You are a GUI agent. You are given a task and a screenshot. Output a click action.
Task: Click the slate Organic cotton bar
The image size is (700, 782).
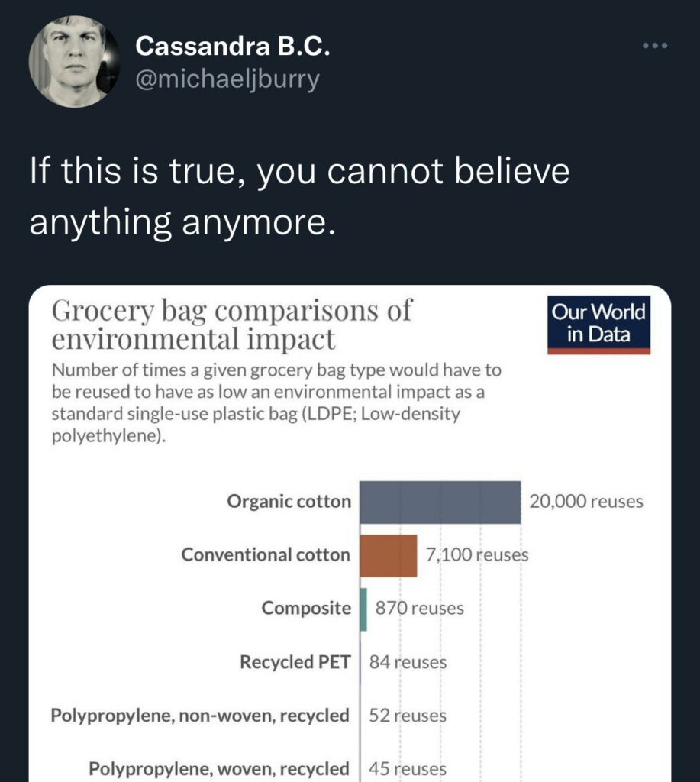pos(440,502)
